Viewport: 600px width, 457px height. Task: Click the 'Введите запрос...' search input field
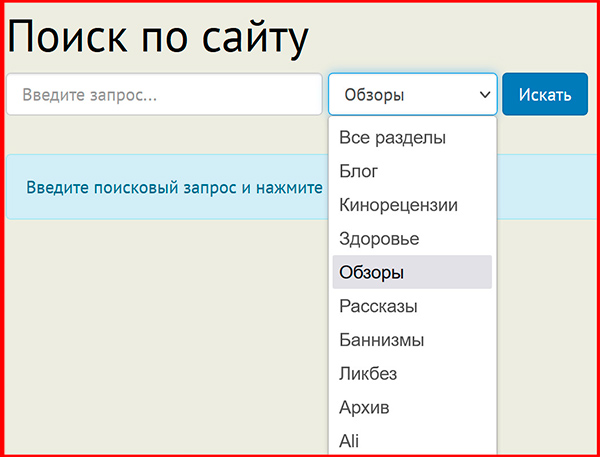coord(164,95)
